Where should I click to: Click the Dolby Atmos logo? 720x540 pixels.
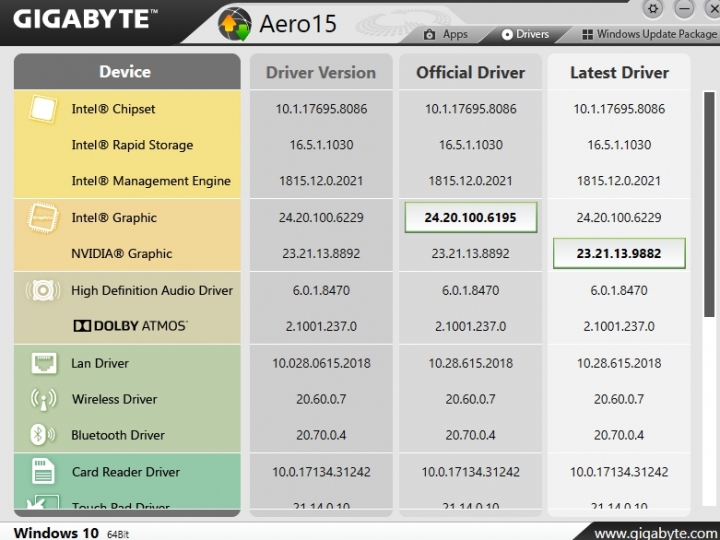(x=130, y=326)
